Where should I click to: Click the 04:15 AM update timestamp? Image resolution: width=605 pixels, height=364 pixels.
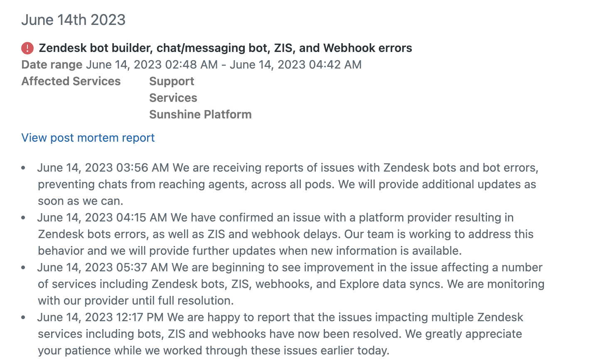(x=141, y=218)
